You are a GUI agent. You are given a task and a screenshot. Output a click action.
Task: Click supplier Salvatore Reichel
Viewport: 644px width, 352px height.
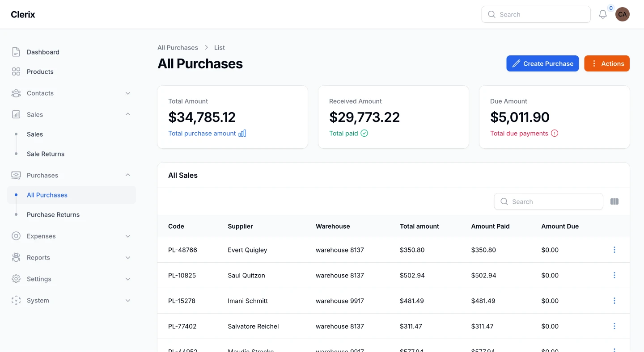pyautogui.click(x=253, y=326)
